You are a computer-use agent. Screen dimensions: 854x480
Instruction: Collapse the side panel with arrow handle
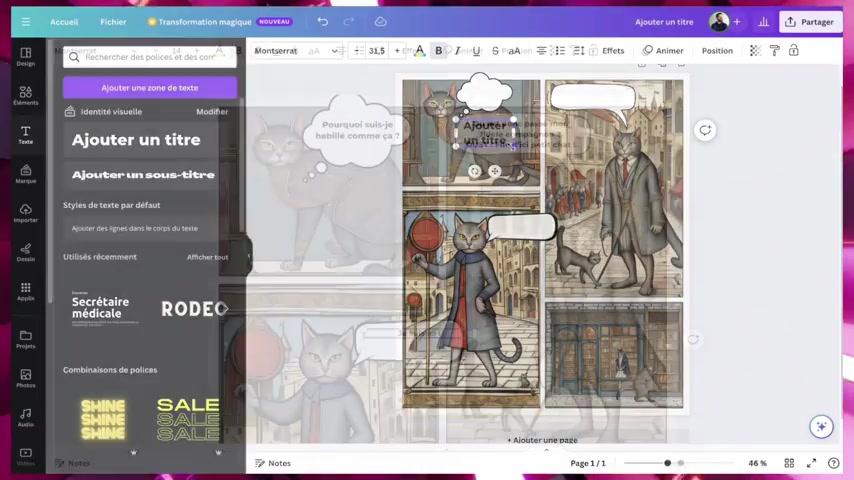tap(249, 256)
